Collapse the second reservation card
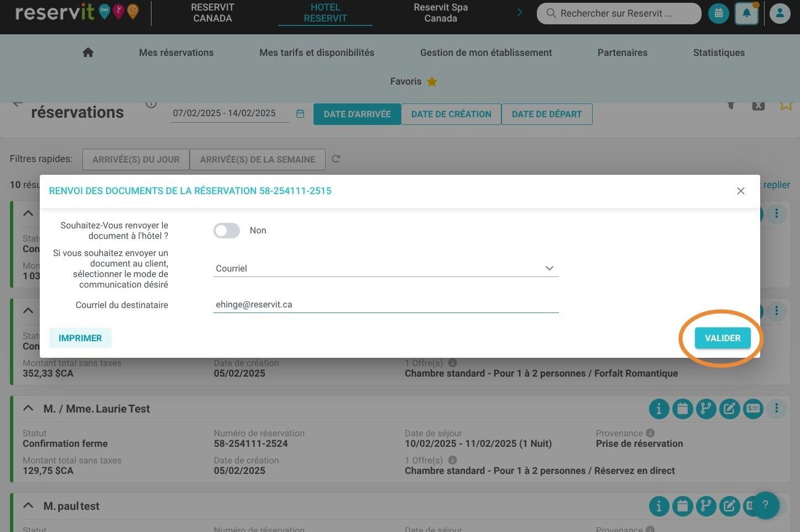800x532 pixels. coord(28,311)
